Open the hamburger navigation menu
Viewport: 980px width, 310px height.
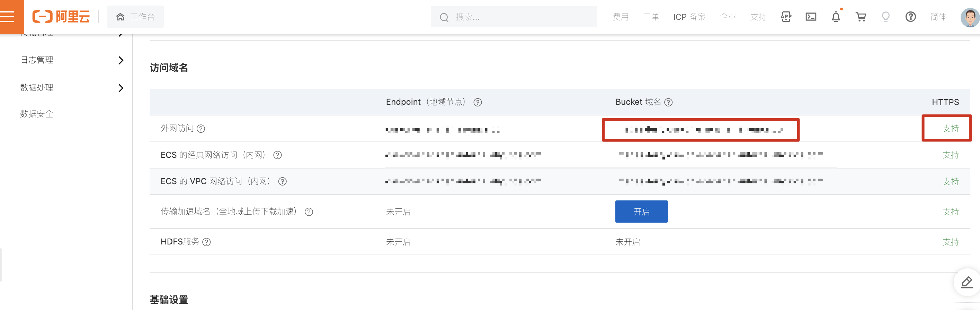[x=8, y=17]
